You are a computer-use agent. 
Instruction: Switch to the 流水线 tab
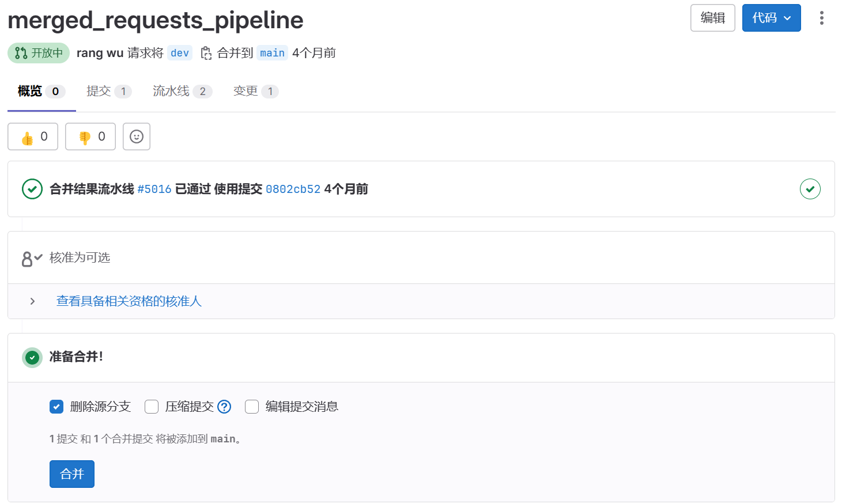(171, 91)
